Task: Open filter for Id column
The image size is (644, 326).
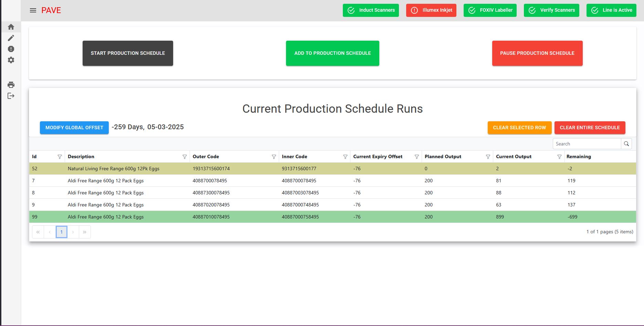Action: 60,157
